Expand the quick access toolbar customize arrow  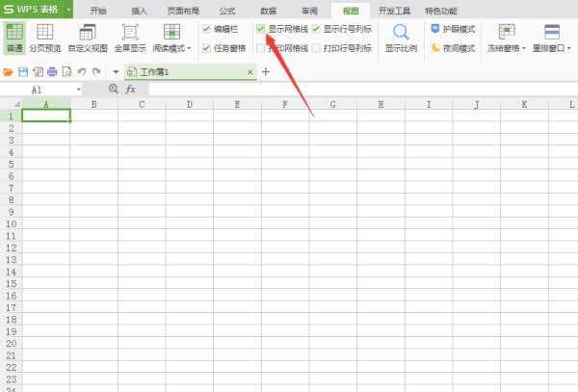click(116, 72)
